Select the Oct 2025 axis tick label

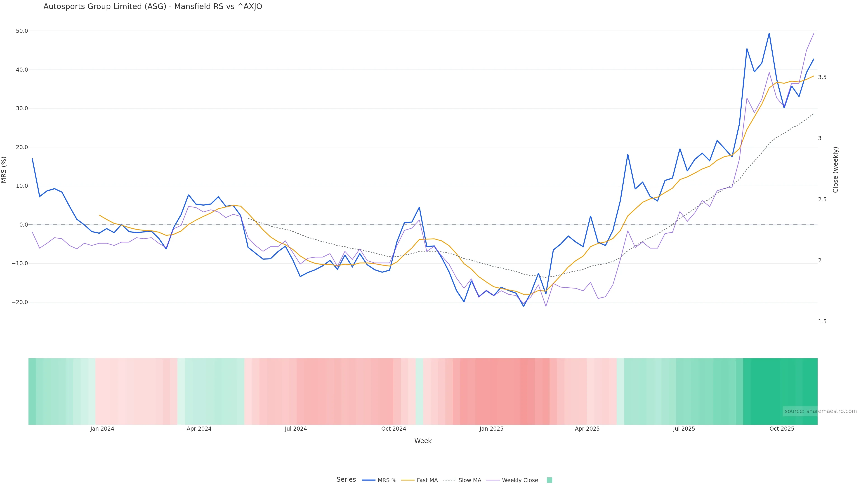coord(782,429)
